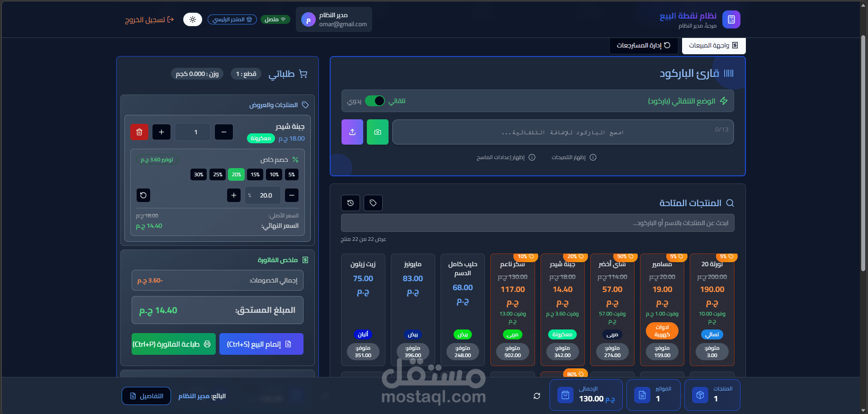Click the reset icon in the discount panel
The width and height of the screenshot is (868, 414).
[143, 195]
